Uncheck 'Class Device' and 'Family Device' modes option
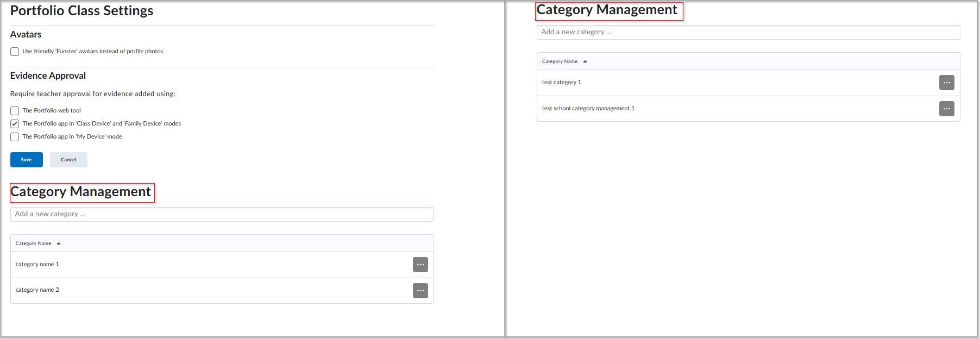 (x=15, y=124)
